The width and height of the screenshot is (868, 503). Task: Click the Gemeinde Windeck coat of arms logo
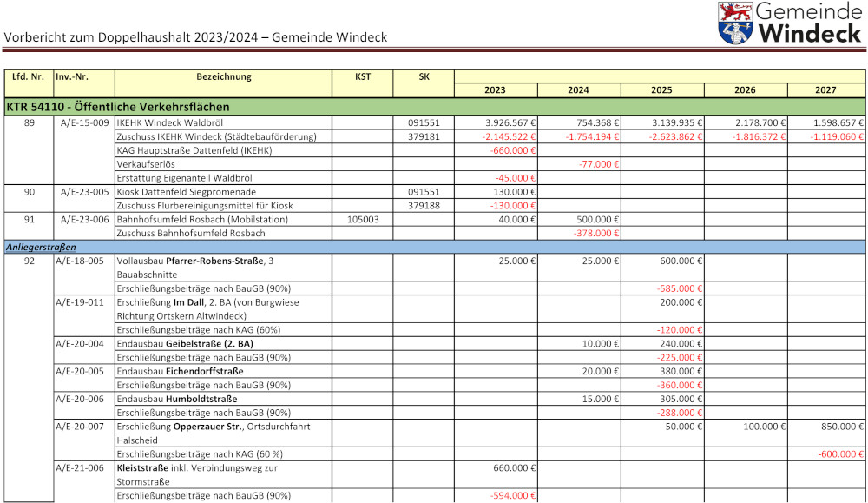click(734, 23)
